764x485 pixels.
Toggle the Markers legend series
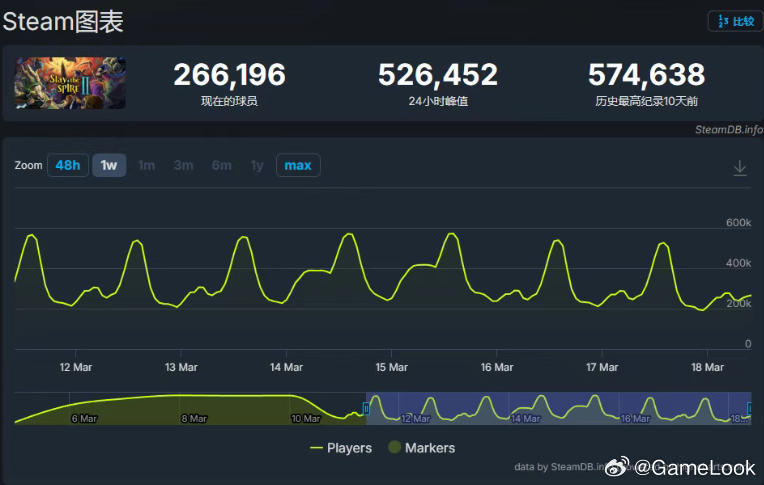[422, 447]
